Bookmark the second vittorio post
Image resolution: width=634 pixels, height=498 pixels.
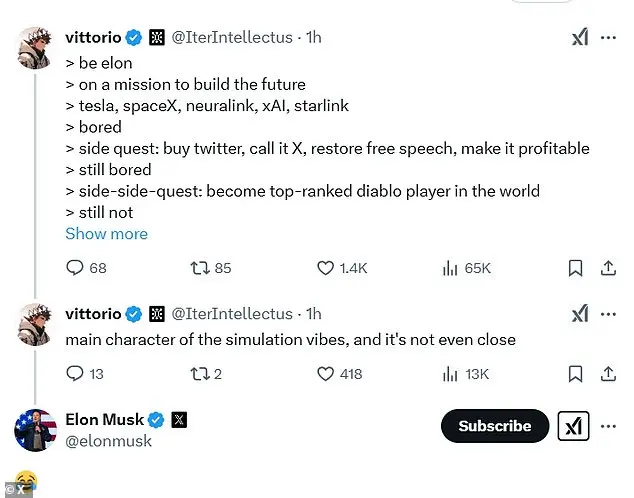pos(576,374)
